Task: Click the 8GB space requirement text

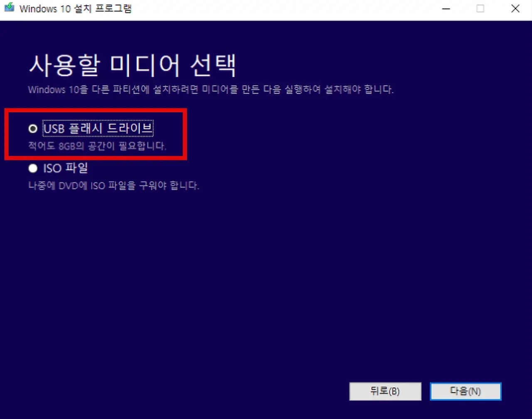Action: coord(97,146)
